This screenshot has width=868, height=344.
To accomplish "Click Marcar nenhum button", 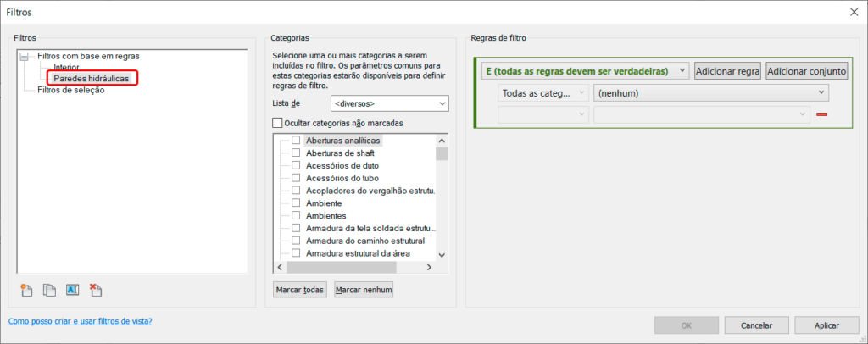I will click(x=364, y=289).
